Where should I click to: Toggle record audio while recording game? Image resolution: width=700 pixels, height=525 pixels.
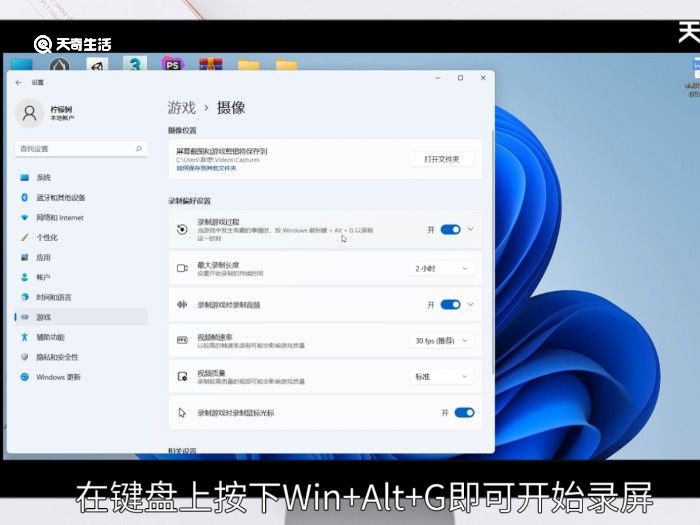coord(450,304)
